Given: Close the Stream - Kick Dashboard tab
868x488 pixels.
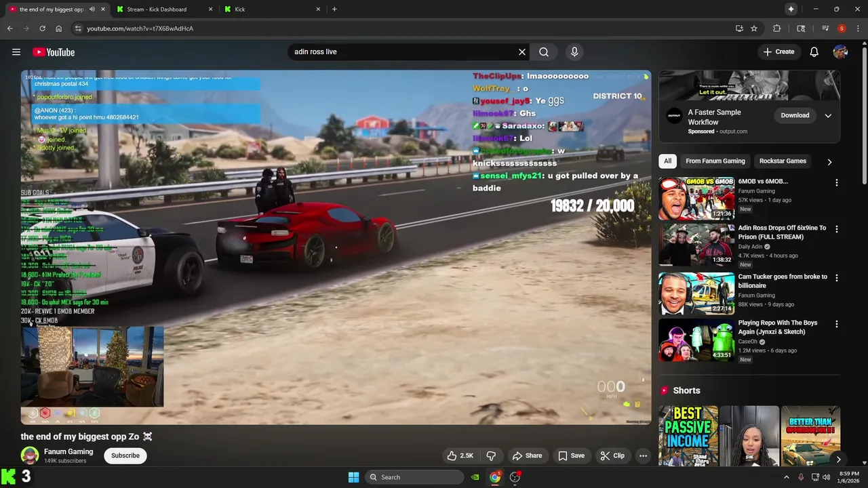Looking at the screenshot, I should tap(210, 9).
